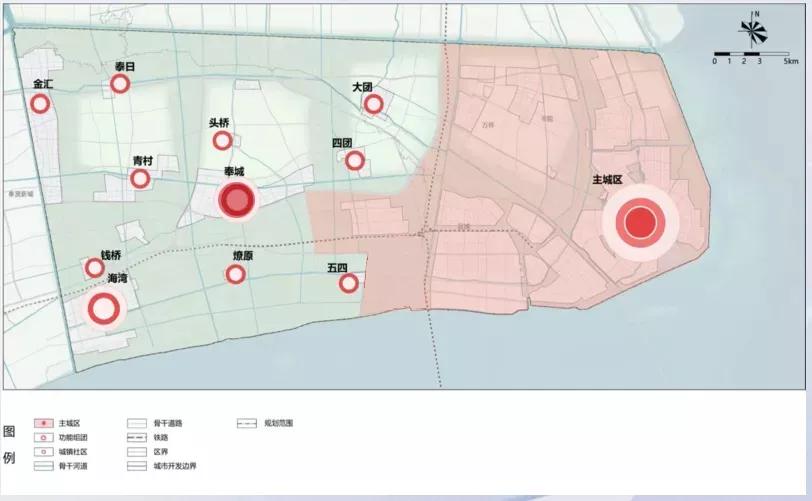
Task: Click the 功能组团 legend text
Action: click(x=73, y=438)
